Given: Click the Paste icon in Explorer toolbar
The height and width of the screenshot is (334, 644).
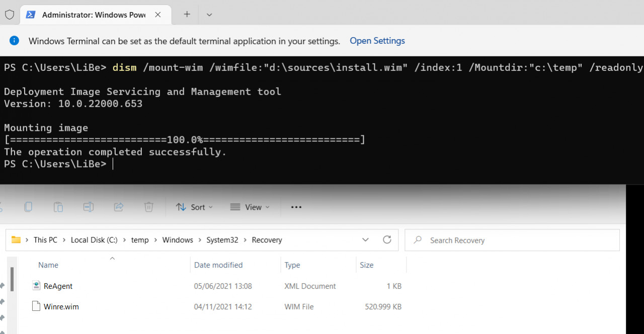Looking at the screenshot, I should (x=58, y=207).
